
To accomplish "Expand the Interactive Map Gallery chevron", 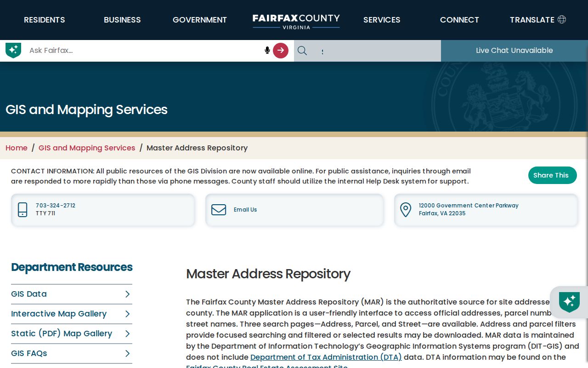I will (x=128, y=314).
